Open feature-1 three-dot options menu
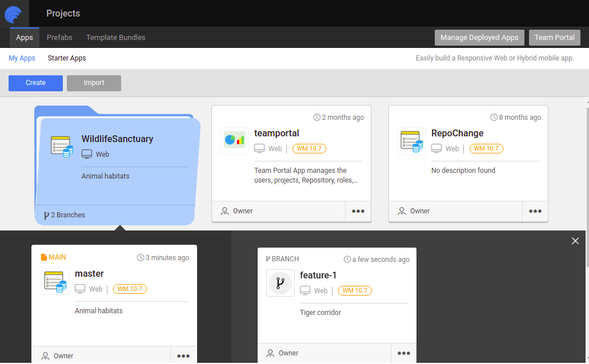Viewport: 589px width, 364px height. point(404,353)
